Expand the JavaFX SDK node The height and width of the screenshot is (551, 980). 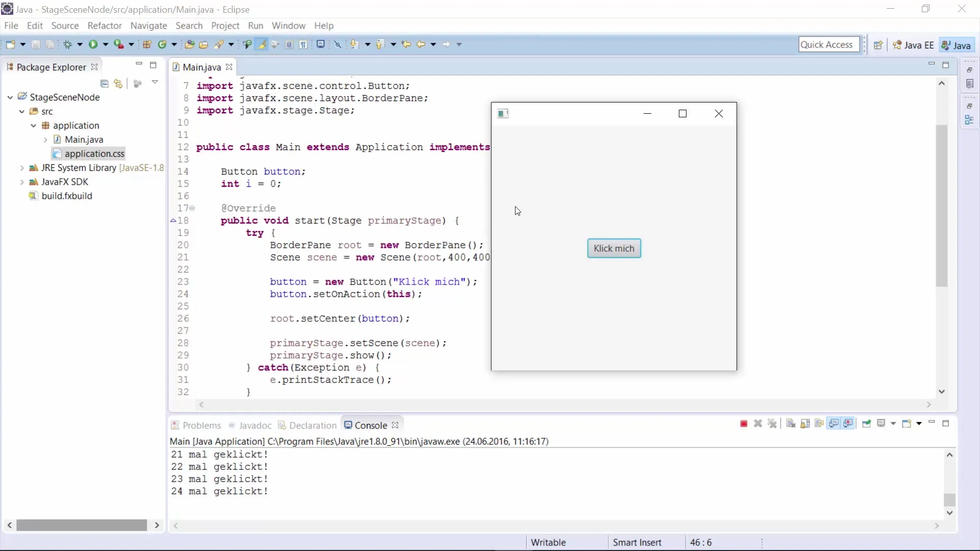[21, 182]
